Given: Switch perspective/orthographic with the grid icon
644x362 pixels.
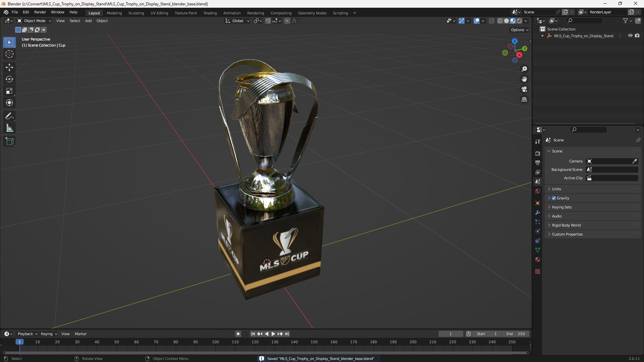Looking at the screenshot, I should coord(524,100).
